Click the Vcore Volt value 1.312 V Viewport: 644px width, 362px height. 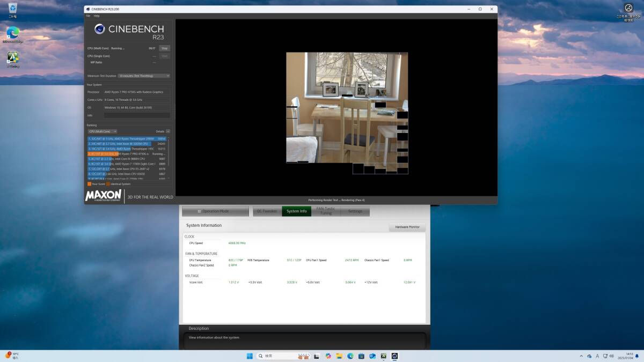[233, 282]
